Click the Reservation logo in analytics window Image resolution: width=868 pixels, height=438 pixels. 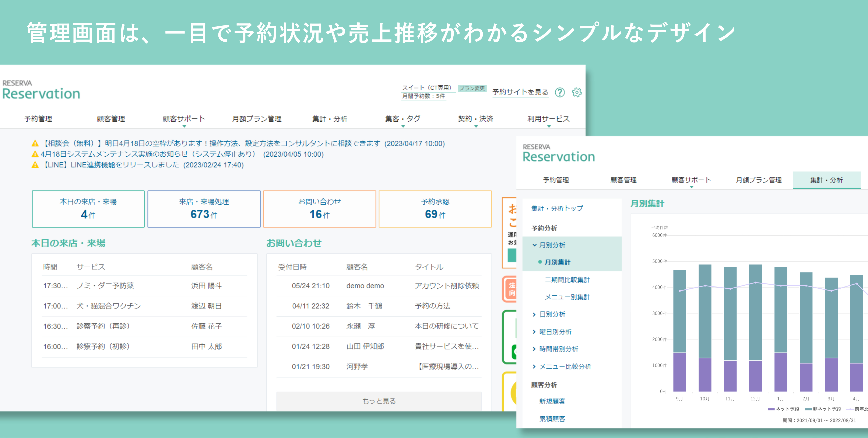[559, 153]
